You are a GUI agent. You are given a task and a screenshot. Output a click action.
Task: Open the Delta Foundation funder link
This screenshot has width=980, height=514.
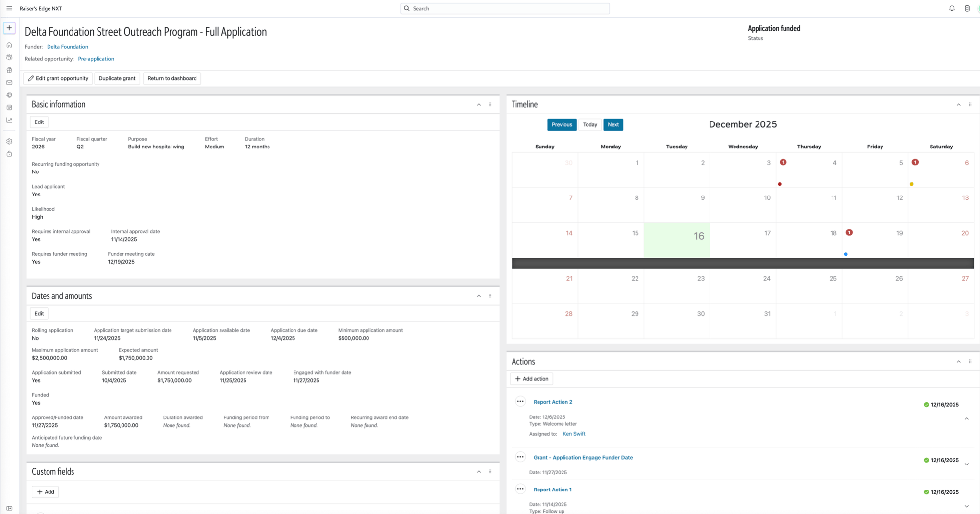coord(68,47)
